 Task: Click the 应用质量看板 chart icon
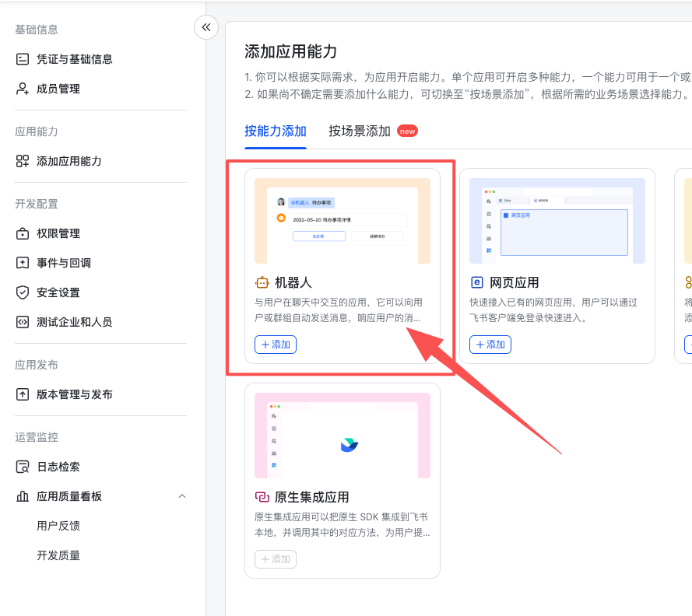23,496
